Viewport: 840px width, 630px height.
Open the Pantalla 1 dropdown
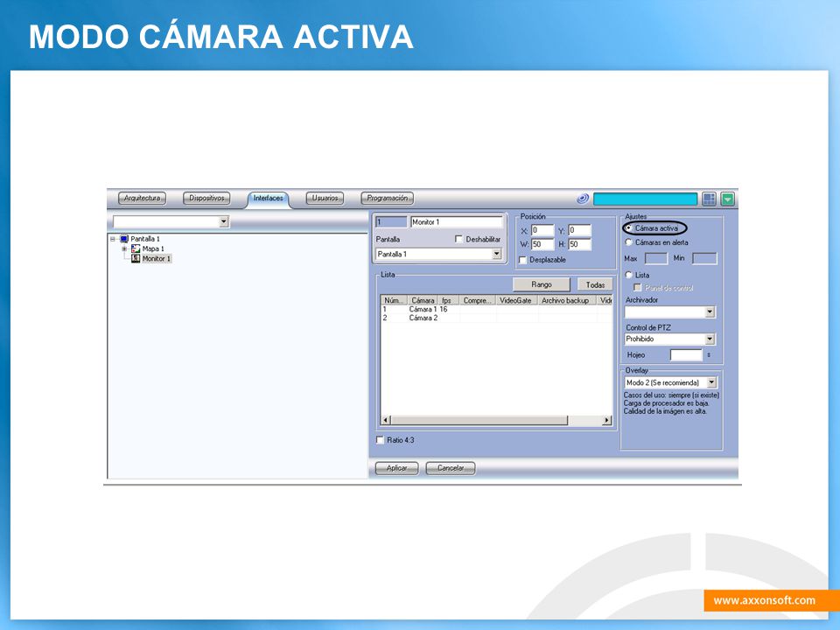497,254
